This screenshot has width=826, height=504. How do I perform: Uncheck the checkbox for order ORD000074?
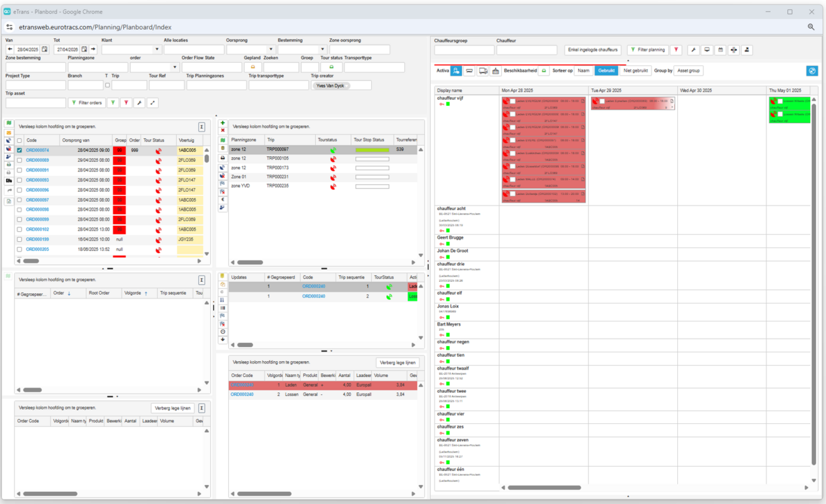pyautogui.click(x=19, y=150)
